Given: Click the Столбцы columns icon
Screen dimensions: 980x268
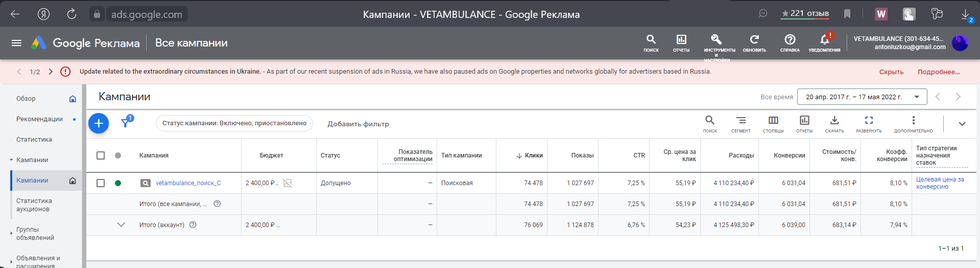Looking at the screenshot, I should click(773, 121).
